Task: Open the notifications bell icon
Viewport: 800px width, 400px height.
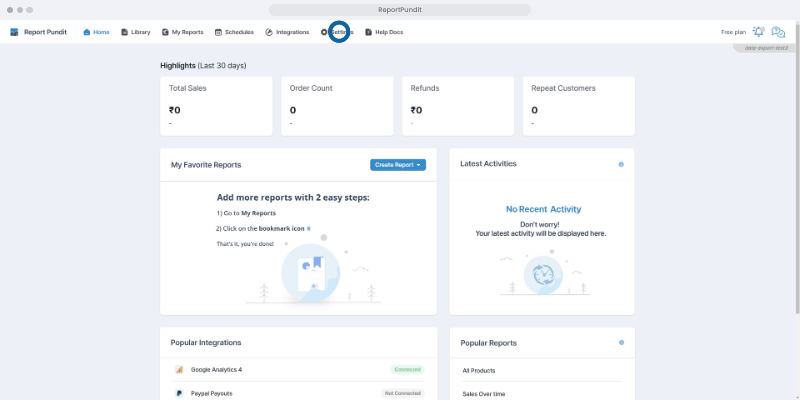Action: tap(759, 32)
